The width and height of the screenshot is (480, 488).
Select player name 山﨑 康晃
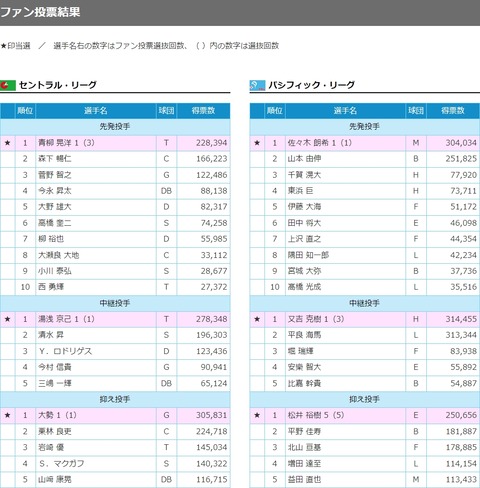pos(55,480)
